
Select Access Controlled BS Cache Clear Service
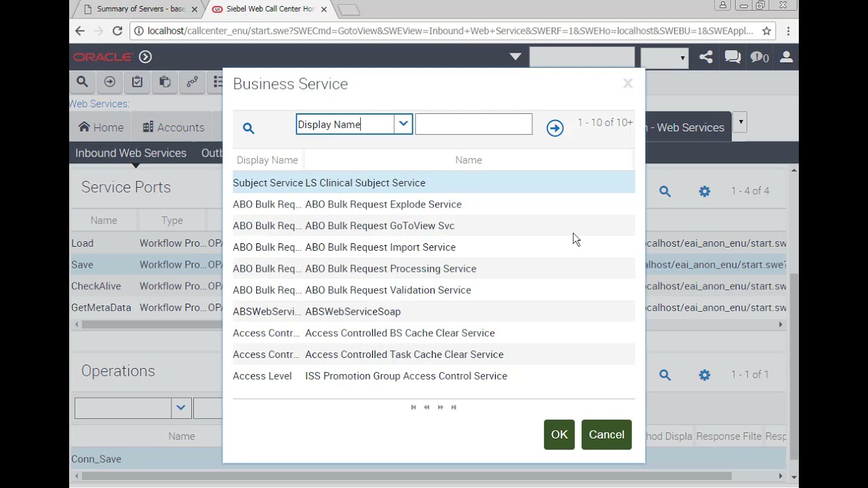coord(434,333)
